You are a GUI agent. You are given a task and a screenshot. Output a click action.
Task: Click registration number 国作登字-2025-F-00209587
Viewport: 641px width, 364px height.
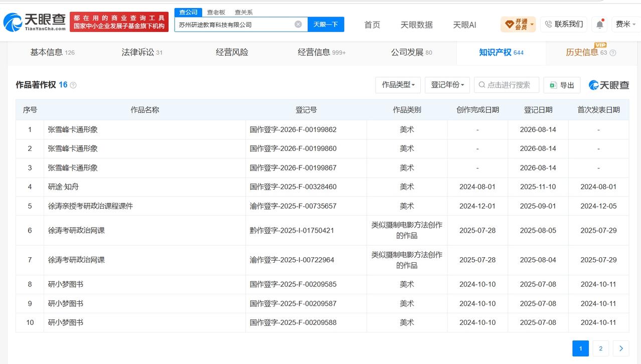293,303
